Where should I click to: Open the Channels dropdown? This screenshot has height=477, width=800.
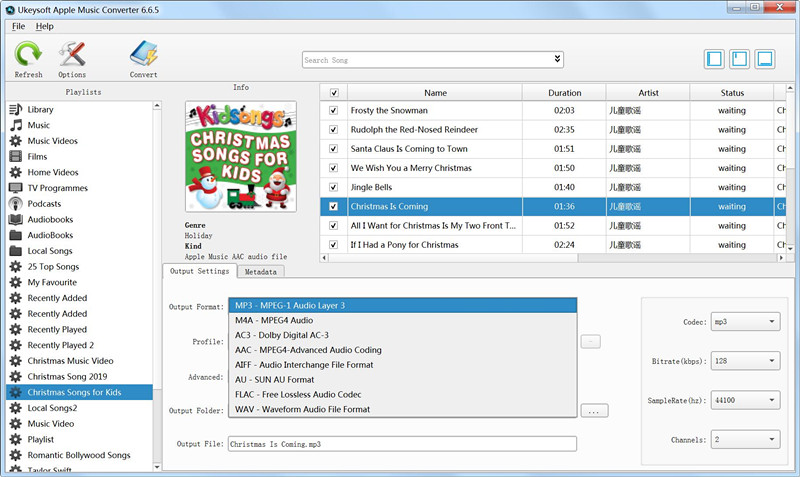pos(745,440)
